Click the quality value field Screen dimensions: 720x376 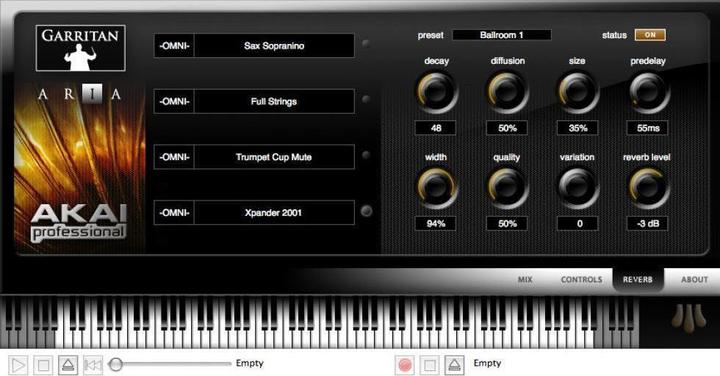(x=507, y=224)
